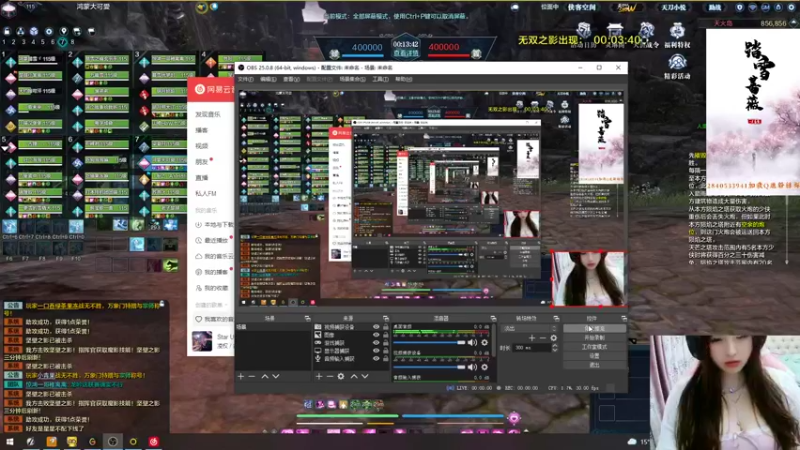Mute the desktop audio speaker icon

pyautogui.click(x=472, y=342)
